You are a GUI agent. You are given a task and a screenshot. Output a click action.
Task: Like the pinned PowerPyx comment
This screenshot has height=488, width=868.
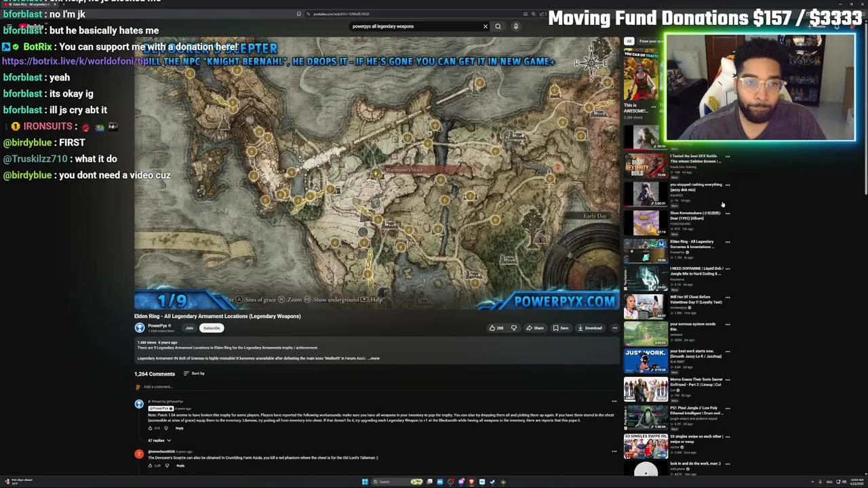coord(151,428)
